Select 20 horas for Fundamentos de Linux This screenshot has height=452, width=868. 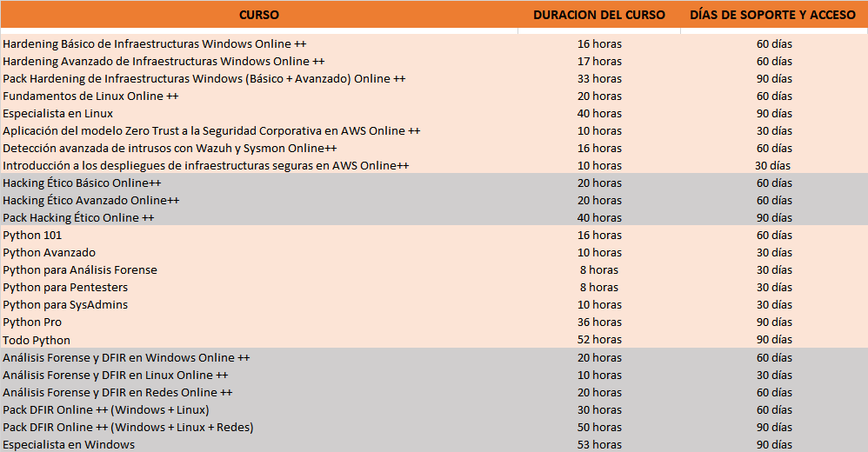tap(599, 96)
